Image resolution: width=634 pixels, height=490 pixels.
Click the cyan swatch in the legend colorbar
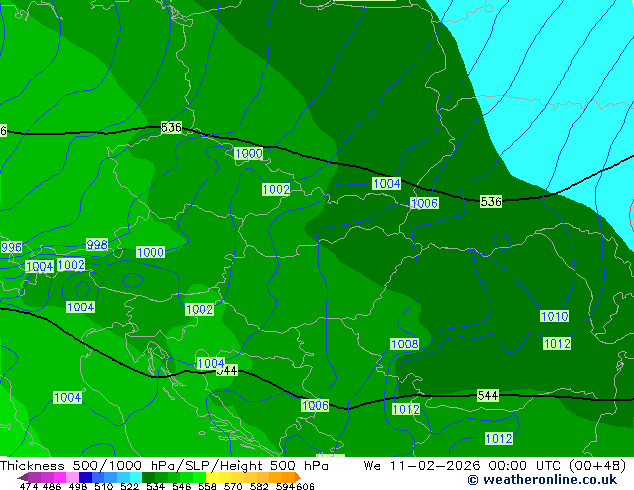[136, 477]
